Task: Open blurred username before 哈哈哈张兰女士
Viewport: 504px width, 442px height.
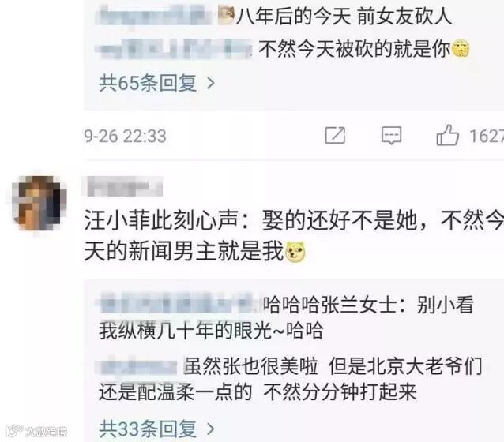Action: [x=178, y=303]
